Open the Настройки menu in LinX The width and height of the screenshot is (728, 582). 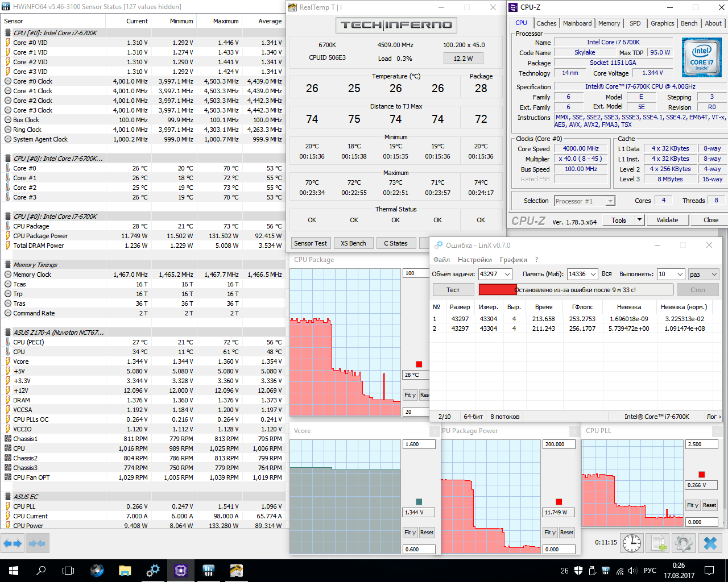pyautogui.click(x=475, y=260)
